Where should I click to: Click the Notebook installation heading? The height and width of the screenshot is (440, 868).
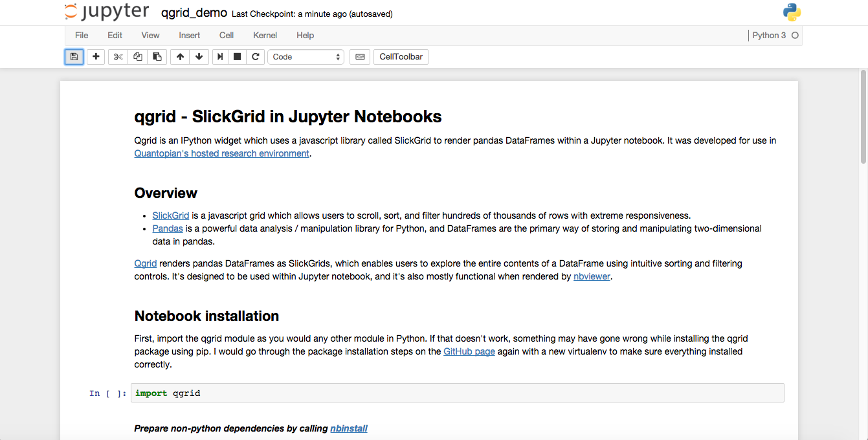pyautogui.click(x=206, y=316)
